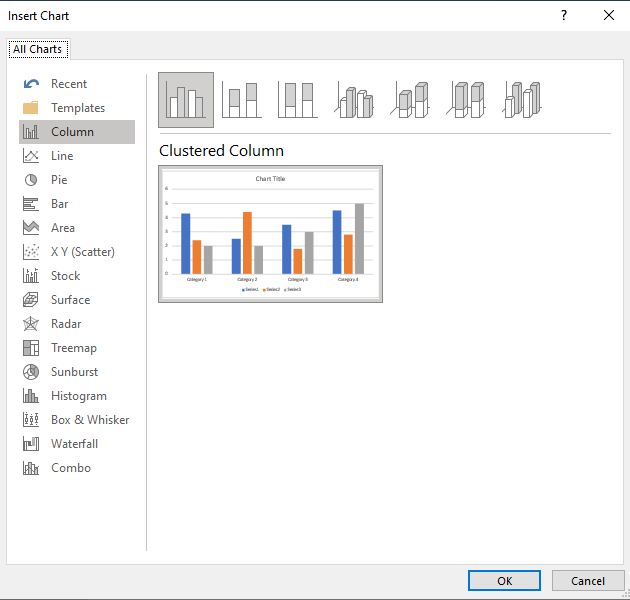Click the Area chart category icon
630x600 pixels.
point(31,228)
